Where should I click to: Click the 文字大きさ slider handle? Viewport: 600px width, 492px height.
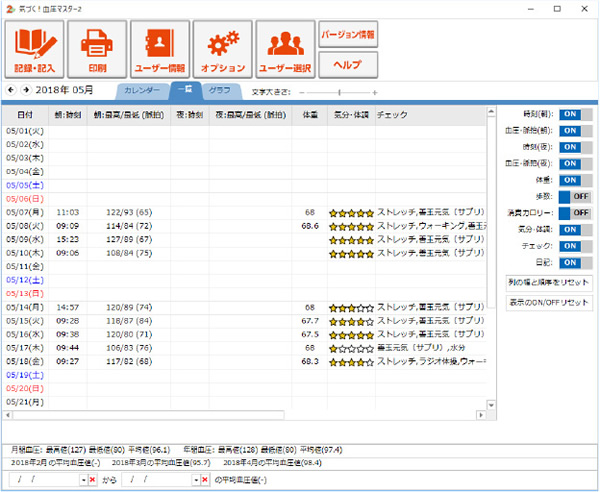pos(339,93)
